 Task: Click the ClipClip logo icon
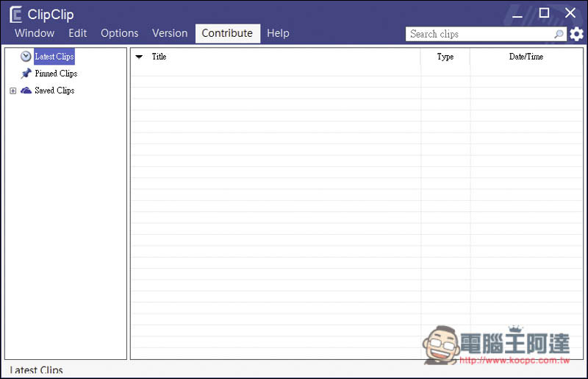point(15,15)
